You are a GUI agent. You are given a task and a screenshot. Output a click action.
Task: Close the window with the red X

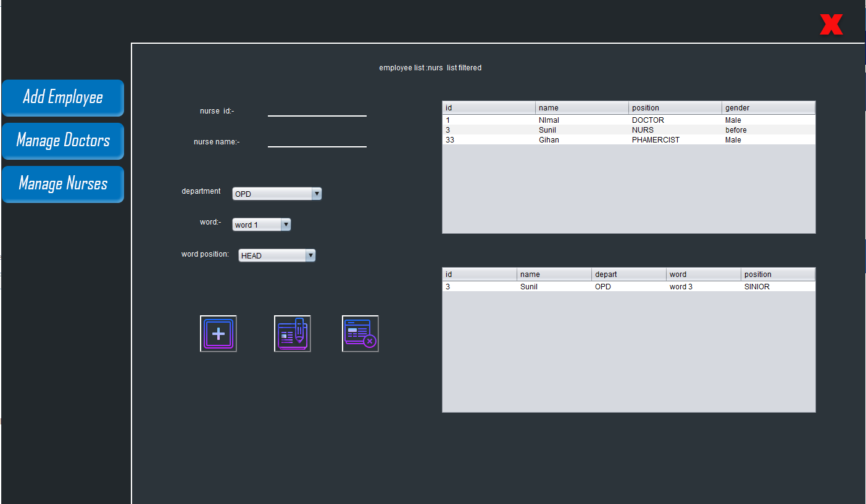click(x=831, y=25)
